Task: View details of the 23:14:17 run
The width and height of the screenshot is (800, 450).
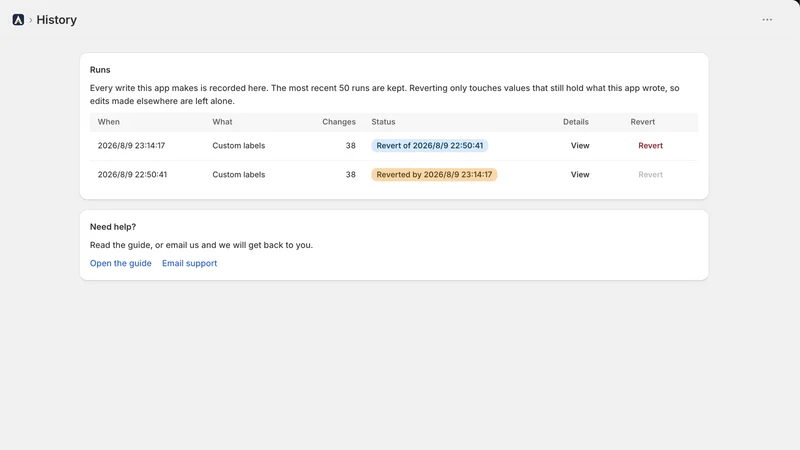Action: [580, 145]
